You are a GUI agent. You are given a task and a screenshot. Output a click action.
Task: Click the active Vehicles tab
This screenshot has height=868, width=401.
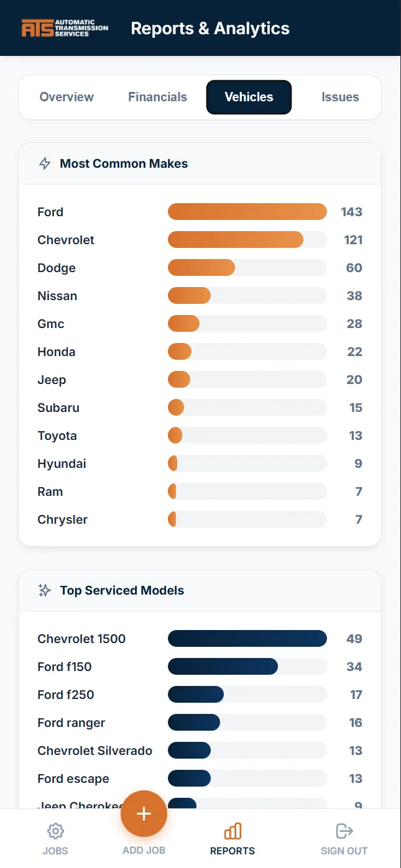[249, 97]
